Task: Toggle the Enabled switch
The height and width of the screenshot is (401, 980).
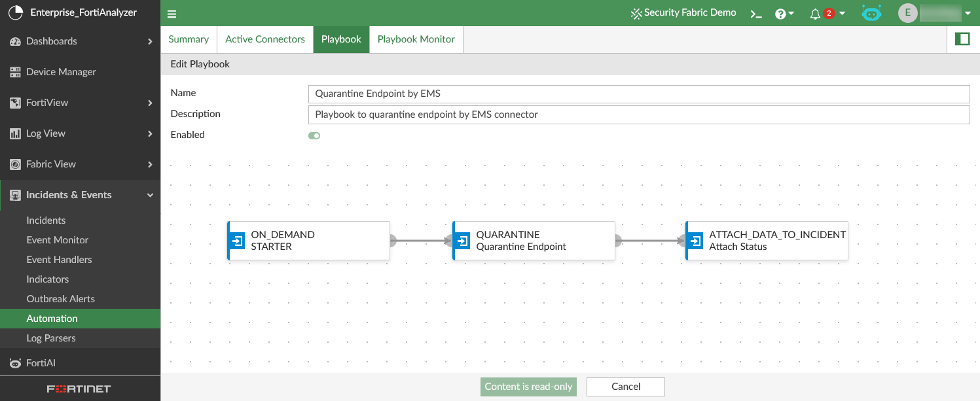Action: [314, 135]
